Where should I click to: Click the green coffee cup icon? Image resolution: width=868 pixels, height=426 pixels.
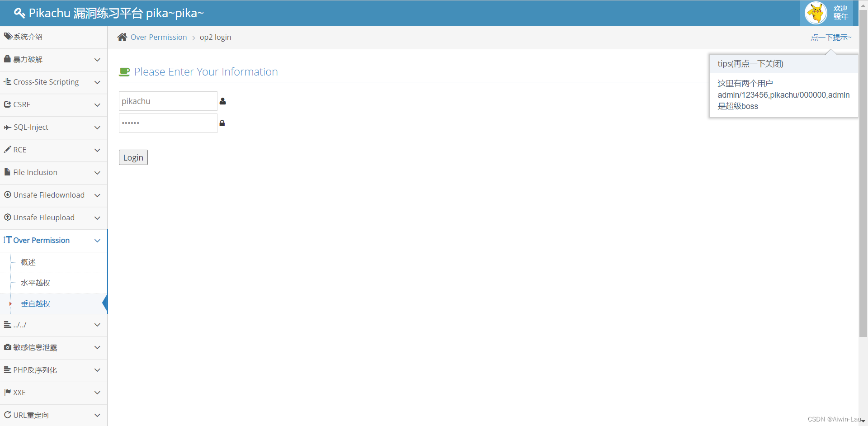click(x=124, y=72)
